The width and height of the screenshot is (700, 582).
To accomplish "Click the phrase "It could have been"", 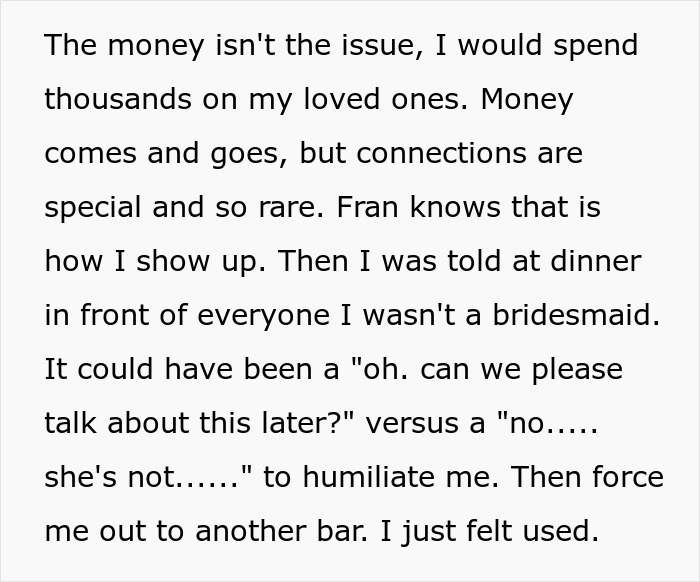I will [x=178, y=370].
